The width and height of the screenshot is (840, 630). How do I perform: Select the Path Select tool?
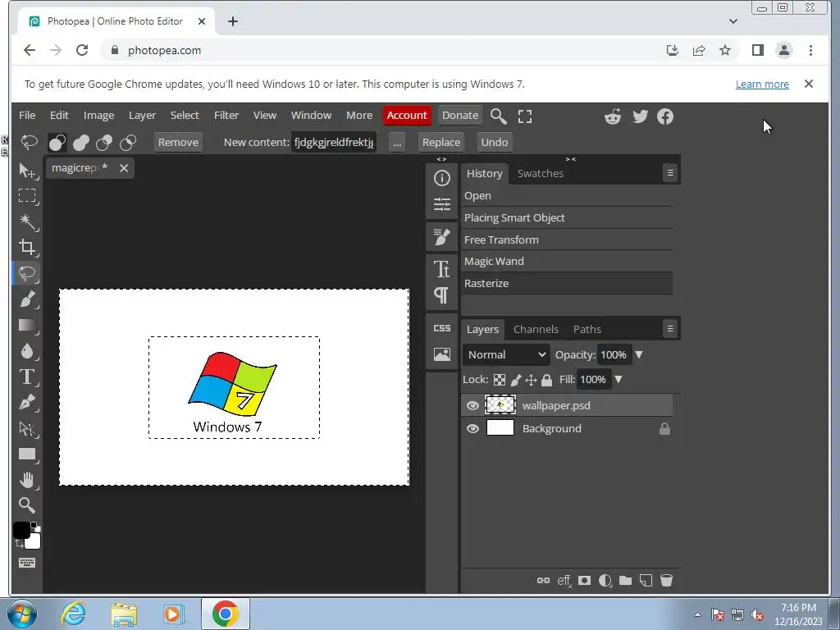coord(27,428)
